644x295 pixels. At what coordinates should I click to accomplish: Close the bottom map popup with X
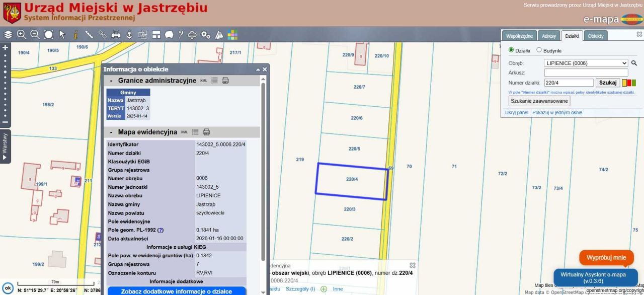pyautogui.click(x=413, y=265)
